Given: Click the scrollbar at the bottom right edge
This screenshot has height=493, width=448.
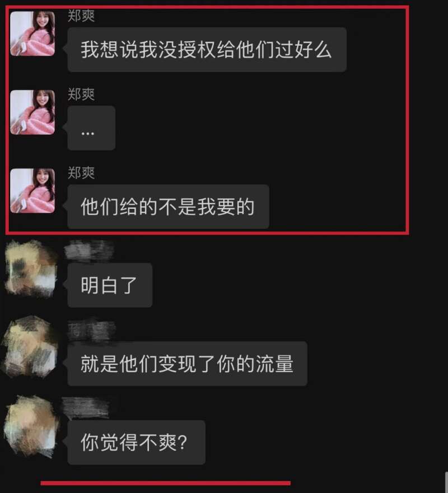Looking at the screenshot, I should 446,482.
